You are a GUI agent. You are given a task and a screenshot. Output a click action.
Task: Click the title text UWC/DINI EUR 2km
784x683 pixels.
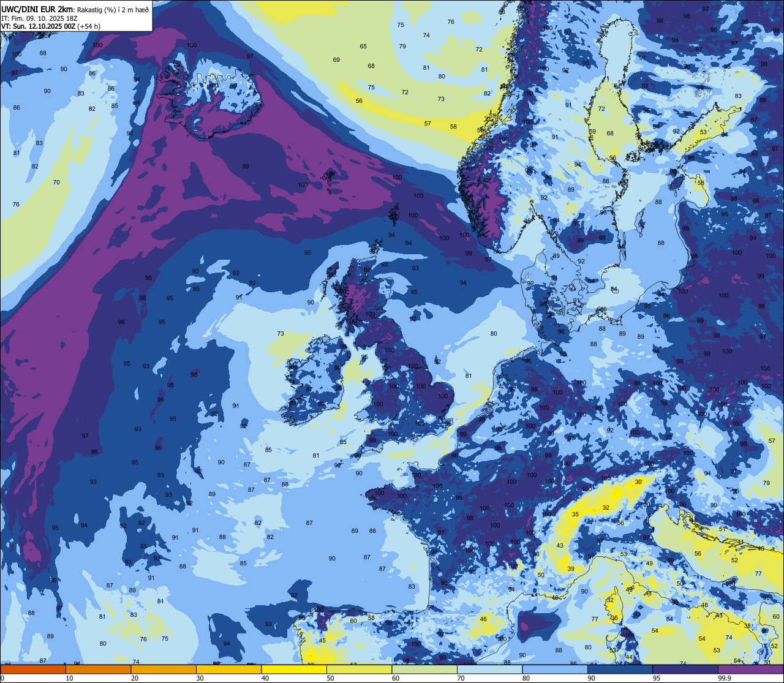38,9
